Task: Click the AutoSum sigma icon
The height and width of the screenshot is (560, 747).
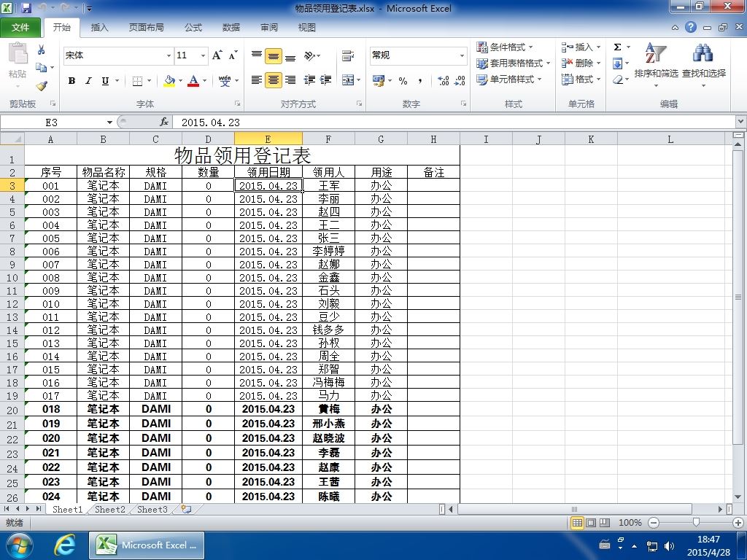Action: (x=617, y=47)
